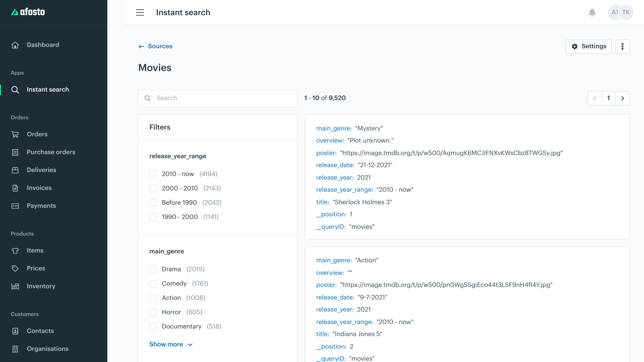Click the main_genre "Mystery" value
644x362 pixels.
369,128
